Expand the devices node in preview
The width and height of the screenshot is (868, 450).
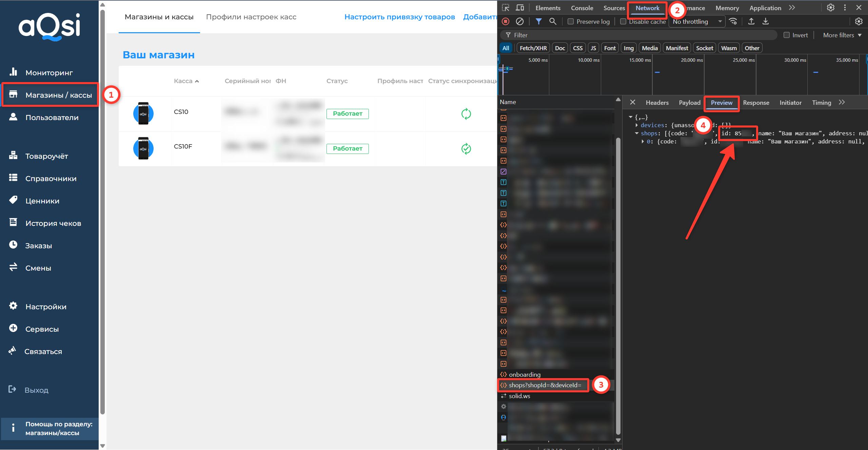(x=637, y=125)
